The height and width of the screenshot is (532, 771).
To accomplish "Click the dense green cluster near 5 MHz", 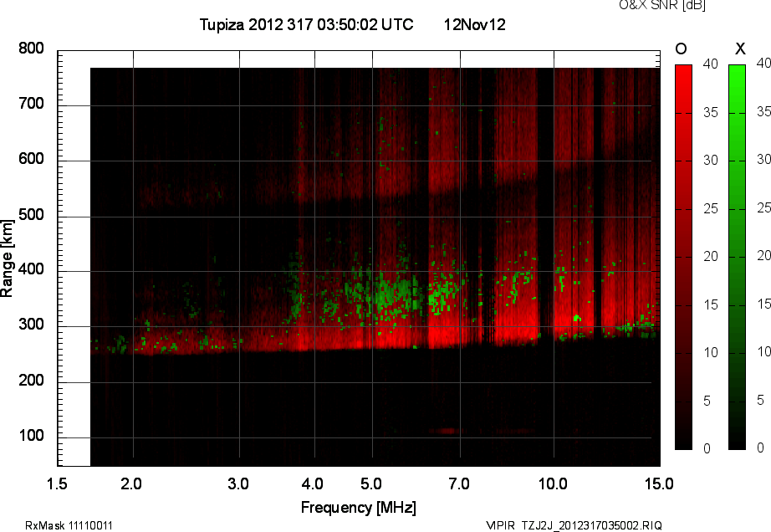I will pyautogui.click(x=389, y=293).
